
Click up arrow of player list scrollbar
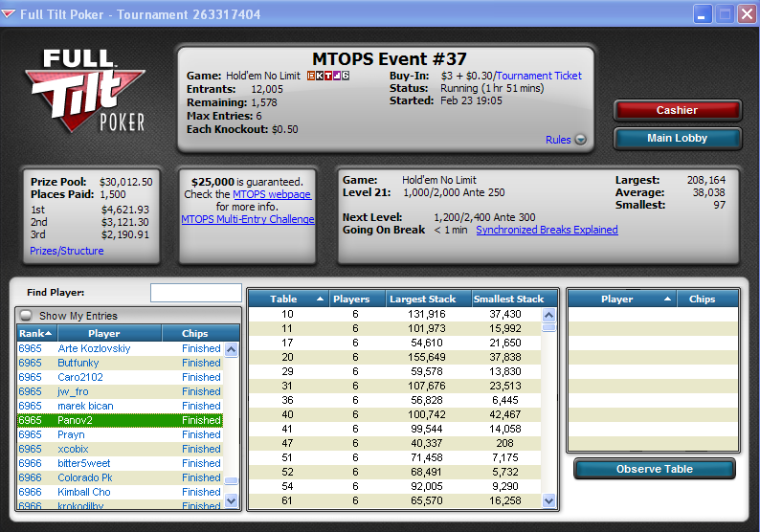tap(232, 349)
